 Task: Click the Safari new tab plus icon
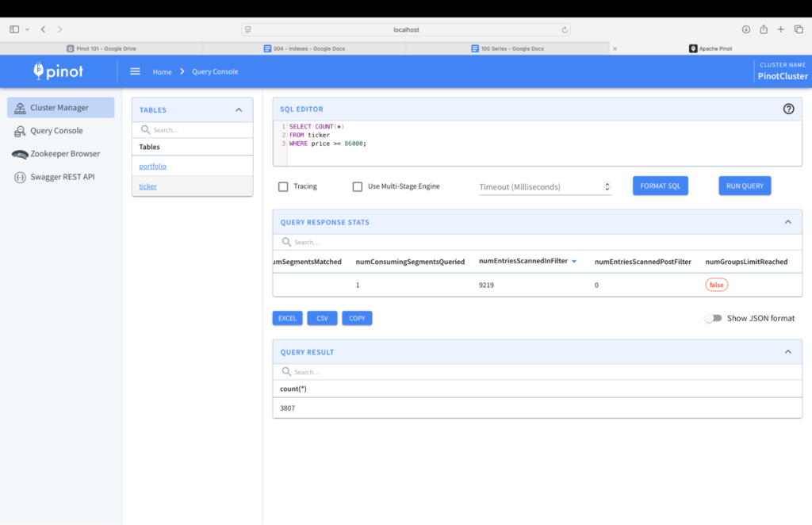coord(780,29)
